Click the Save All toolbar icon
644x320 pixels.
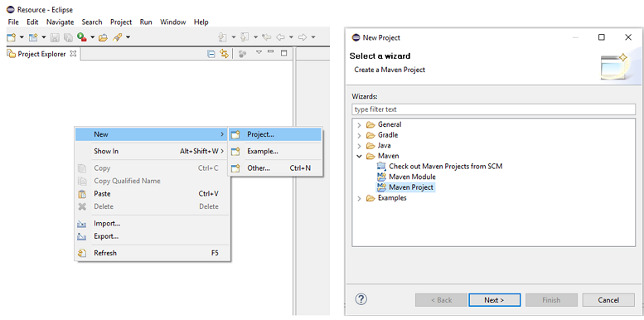click(67, 37)
